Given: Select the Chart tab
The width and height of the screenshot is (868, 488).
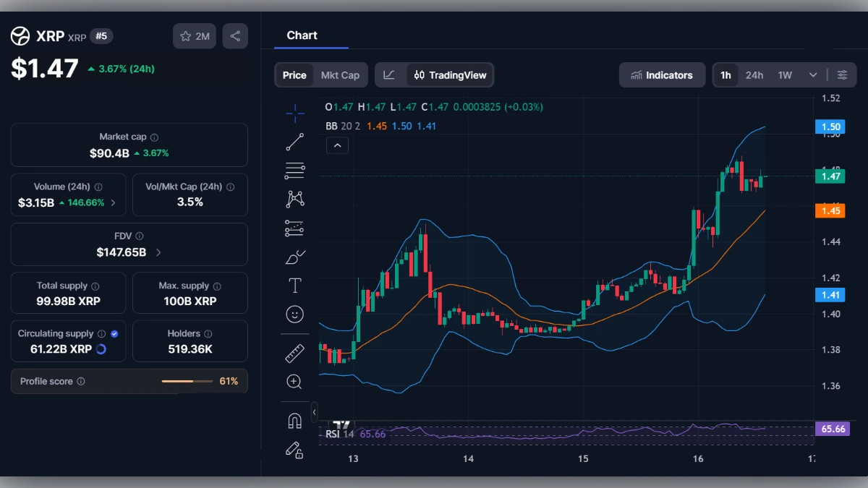Looking at the screenshot, I should [x=302, y=35].
